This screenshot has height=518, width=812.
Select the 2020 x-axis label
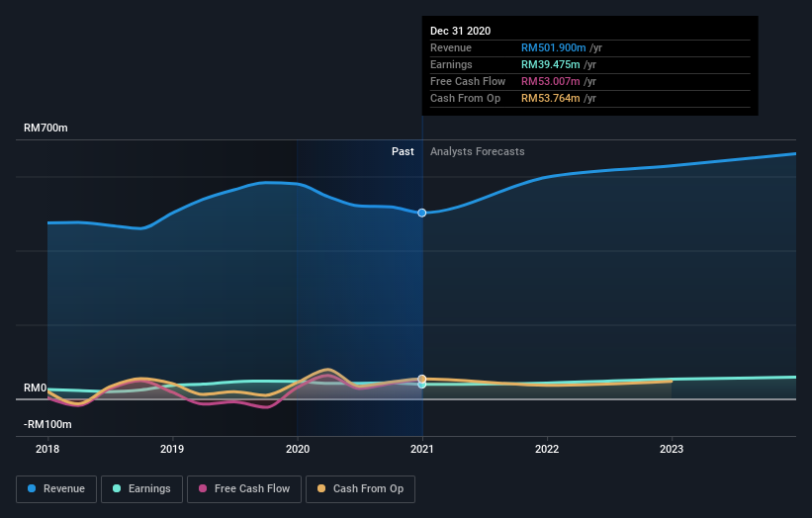coord(298,449)
